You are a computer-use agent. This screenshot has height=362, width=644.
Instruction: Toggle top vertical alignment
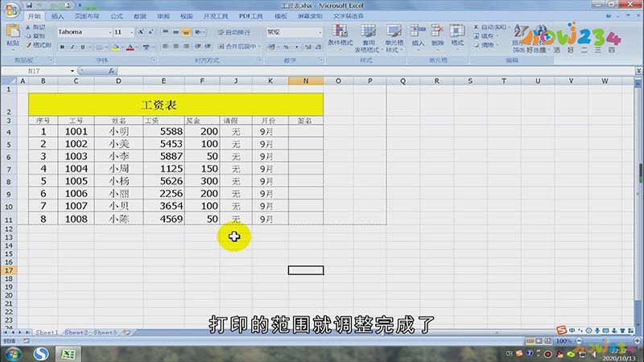[165, 32]
